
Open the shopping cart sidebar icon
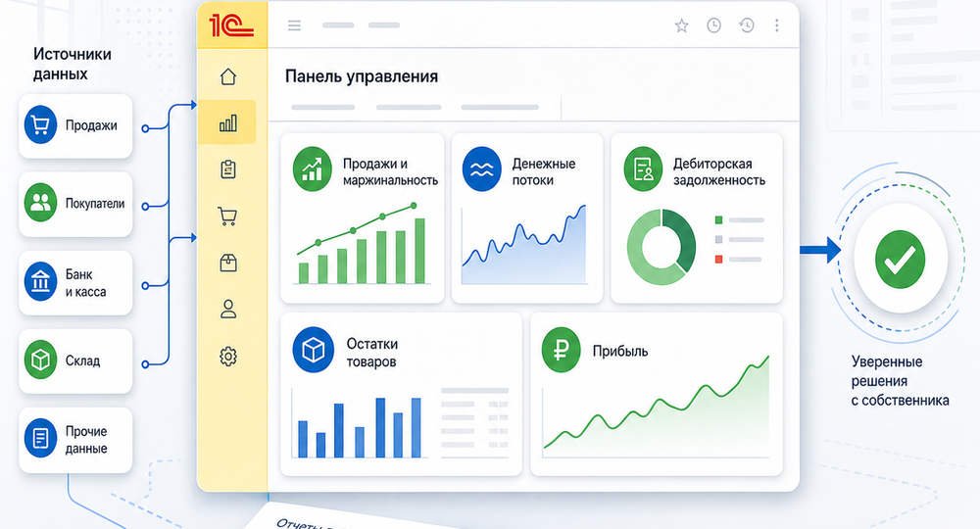[227, 216]
